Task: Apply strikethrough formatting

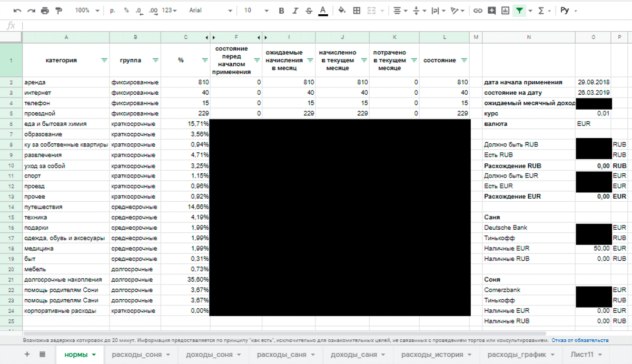Action: click(309, 11)
